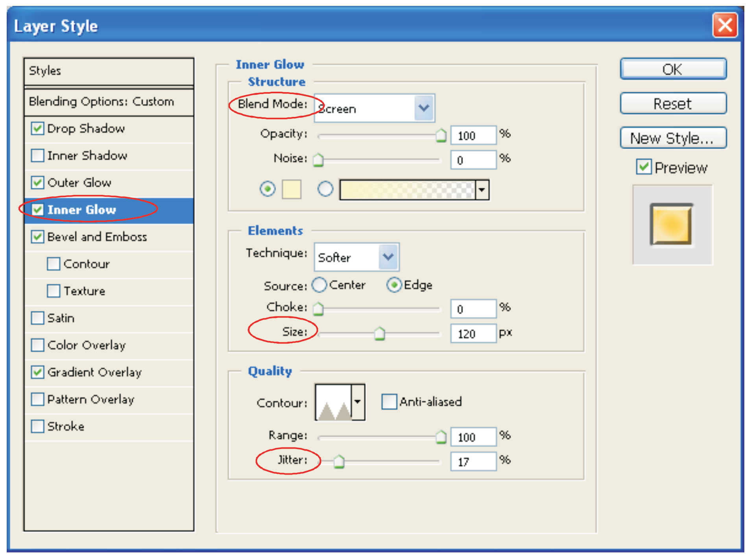Click the Contour curve thumbnail in Quality
753x560 pixels.
point(333,402)
